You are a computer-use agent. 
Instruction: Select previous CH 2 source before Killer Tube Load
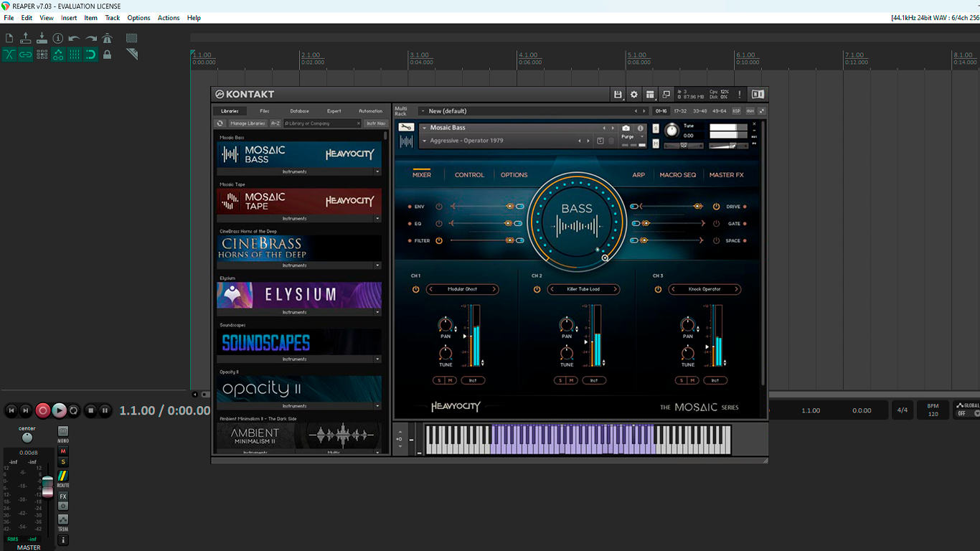pyautogui.click(x=552, y=289)
